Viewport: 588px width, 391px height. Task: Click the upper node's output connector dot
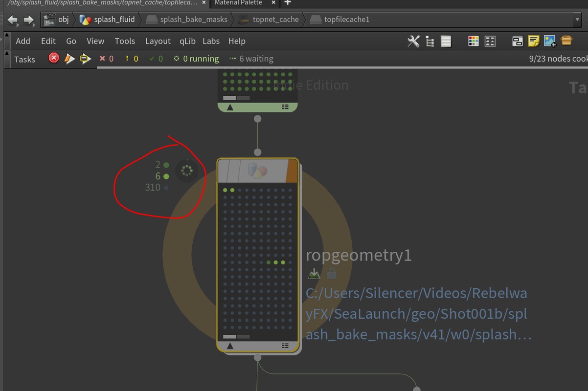[258, 119]
